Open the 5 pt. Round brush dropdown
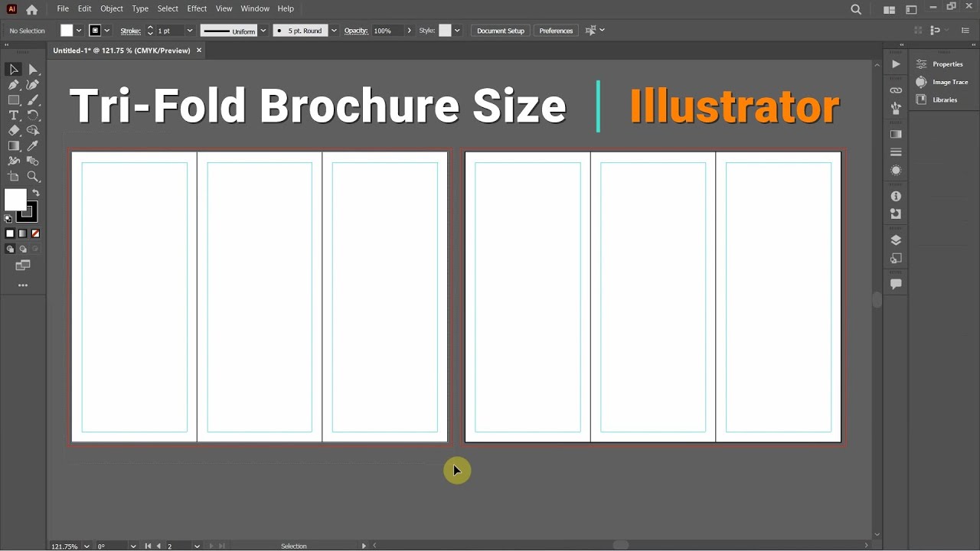 pos(334,31)
